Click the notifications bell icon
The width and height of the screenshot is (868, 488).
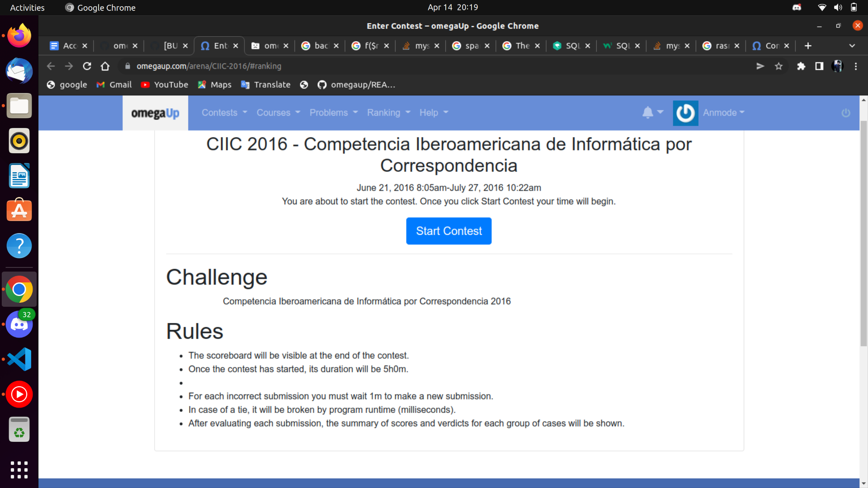648,113
